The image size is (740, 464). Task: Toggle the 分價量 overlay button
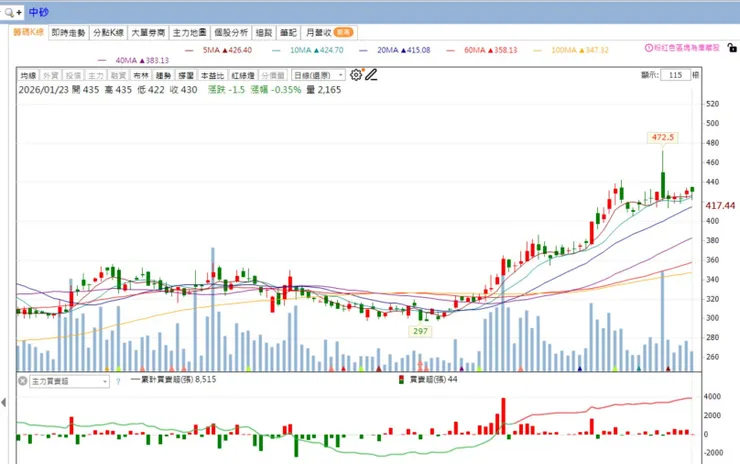[x=273, y=76]
